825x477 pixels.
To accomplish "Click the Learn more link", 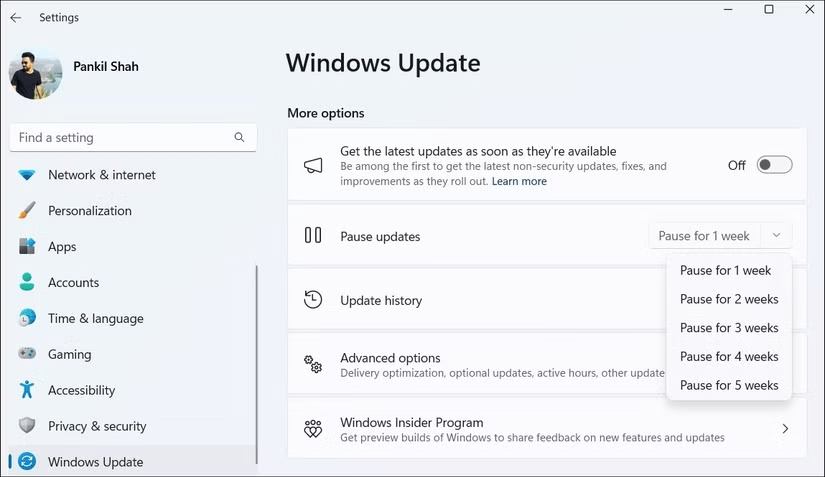I will click(x=519, y=182).
